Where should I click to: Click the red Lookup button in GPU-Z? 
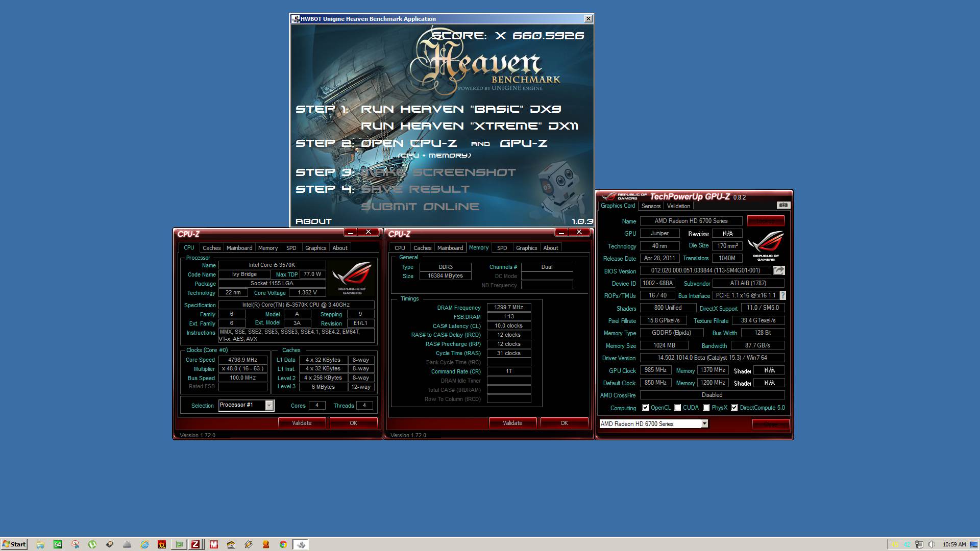(765, 221)
